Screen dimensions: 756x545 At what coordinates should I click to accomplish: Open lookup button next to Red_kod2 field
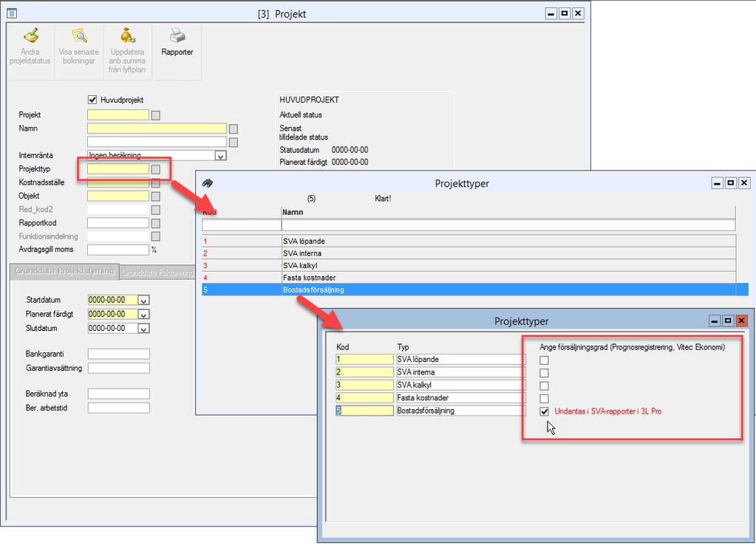pyautogui.click(x=156, y=210)
